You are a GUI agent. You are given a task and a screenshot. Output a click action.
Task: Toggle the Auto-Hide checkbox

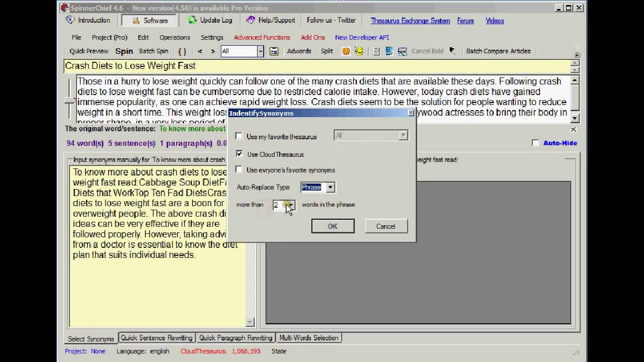535,143
